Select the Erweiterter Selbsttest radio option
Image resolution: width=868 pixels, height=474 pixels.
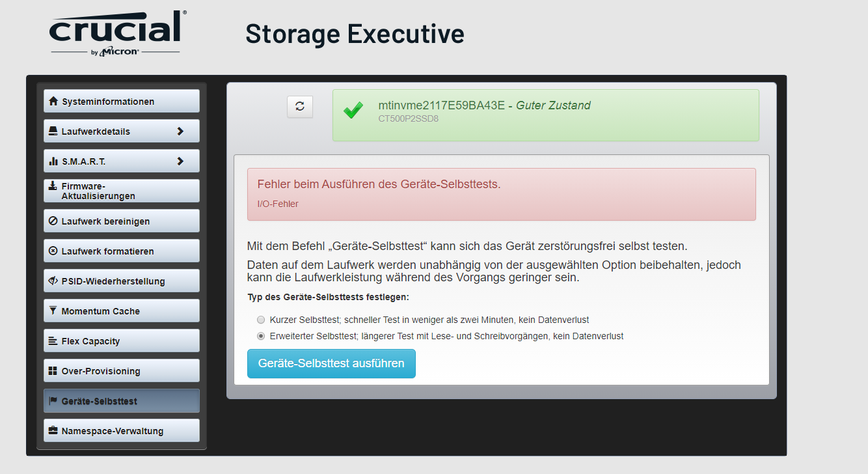pos(261,336)
